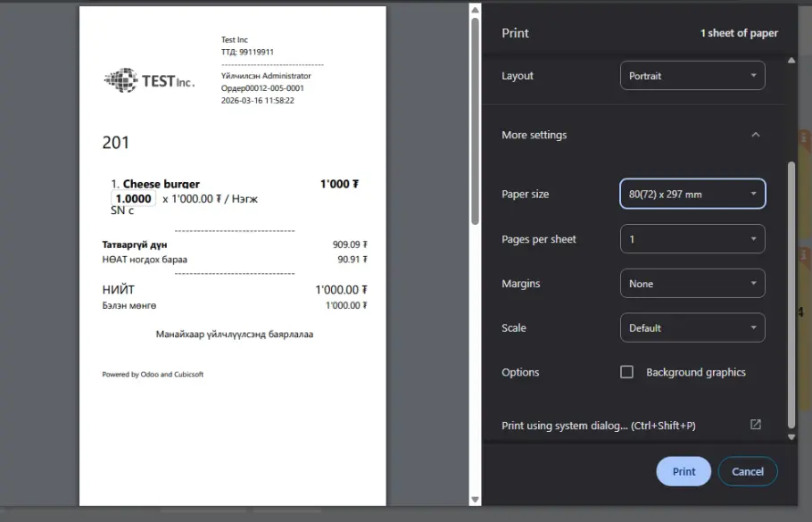Collapse the More settings section
Screen dimensions: 812x522
755,135
